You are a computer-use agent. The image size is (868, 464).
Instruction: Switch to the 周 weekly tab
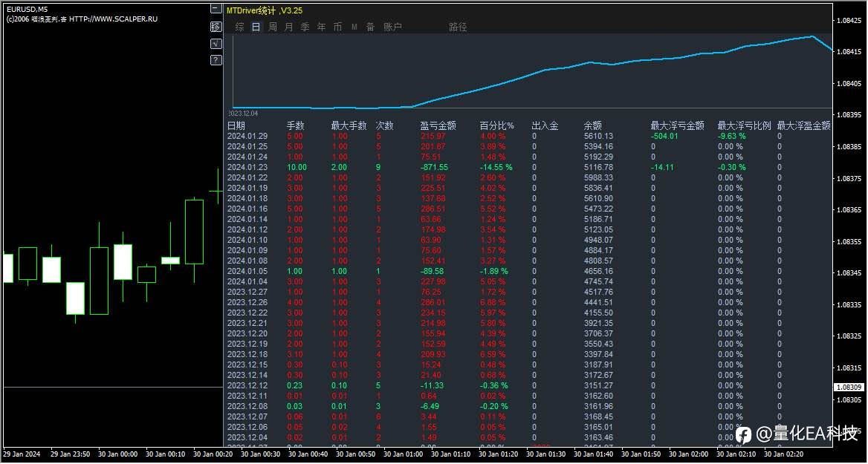[x=272, y=27]
